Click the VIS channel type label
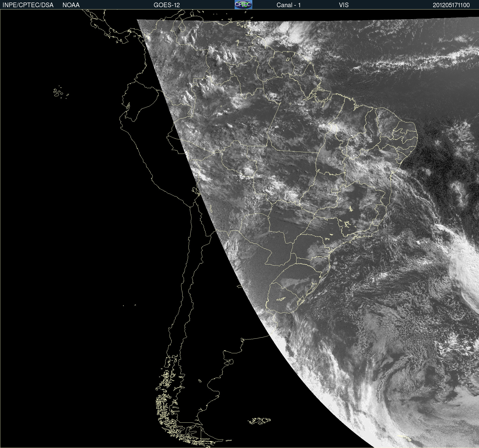The image size is (479, 448). pos(344,5)
